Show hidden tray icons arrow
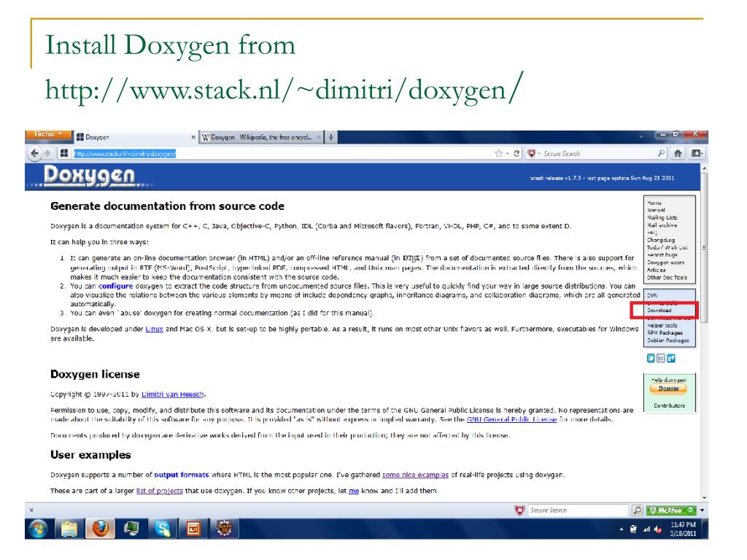The height and width of the screenshot is (560, 747). (621, 529)
